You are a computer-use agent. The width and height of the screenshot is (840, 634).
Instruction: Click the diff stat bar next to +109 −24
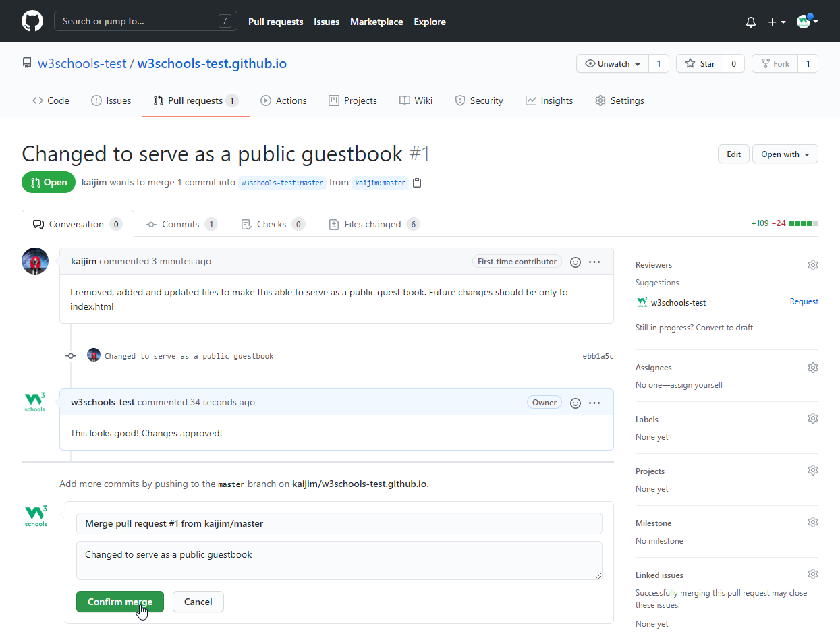tap(803, 223)
